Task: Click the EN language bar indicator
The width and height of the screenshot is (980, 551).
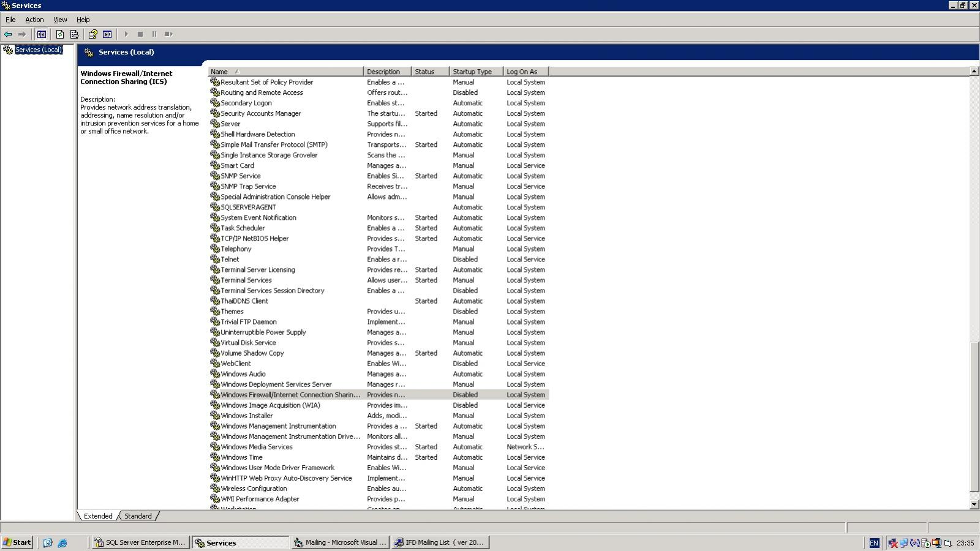Action: (874, 543)
